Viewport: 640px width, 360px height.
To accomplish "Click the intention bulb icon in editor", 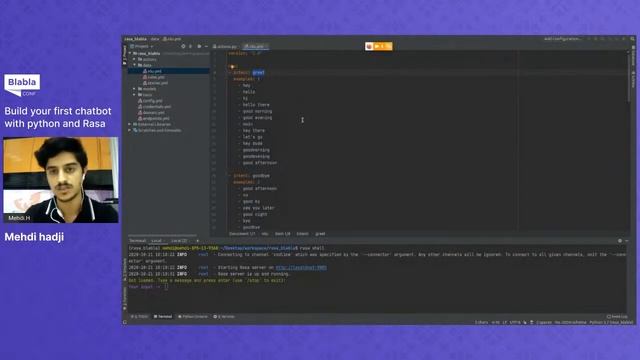I will pos(232,67).
